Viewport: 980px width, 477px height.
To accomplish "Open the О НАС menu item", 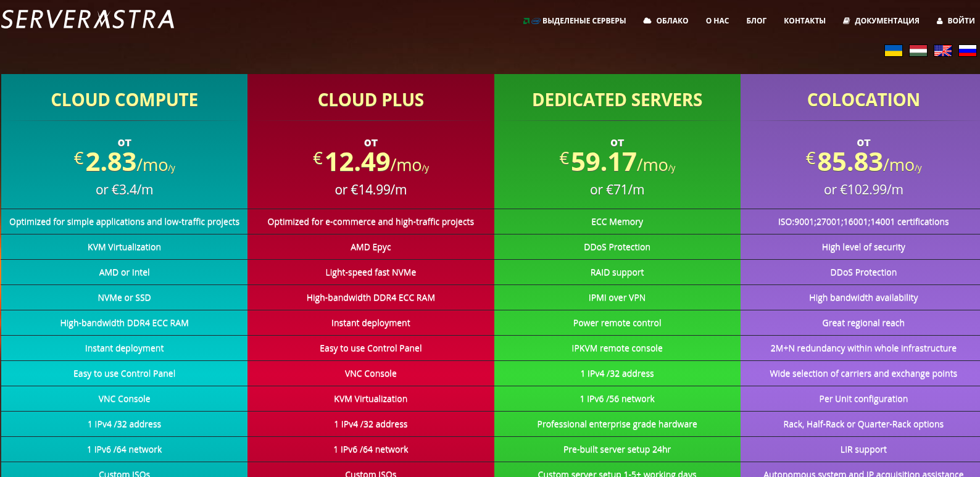I will (x=717, y=21).
